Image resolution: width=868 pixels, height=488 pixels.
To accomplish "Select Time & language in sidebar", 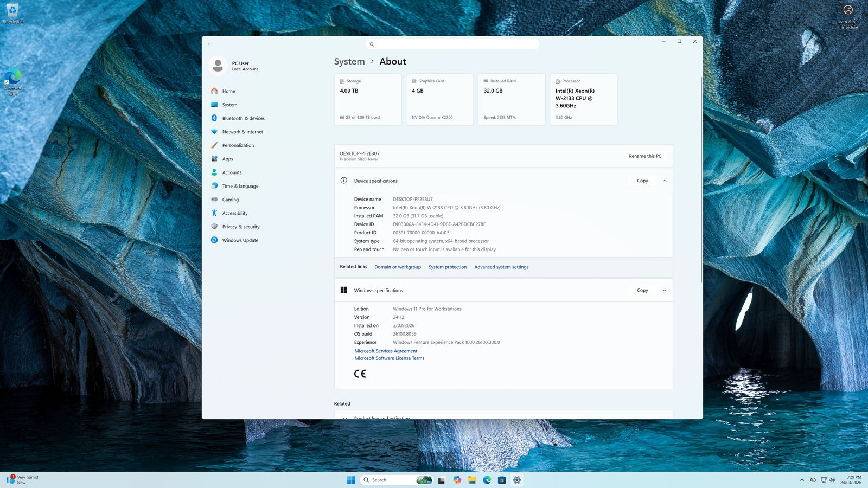I will (x=240, y=186).
